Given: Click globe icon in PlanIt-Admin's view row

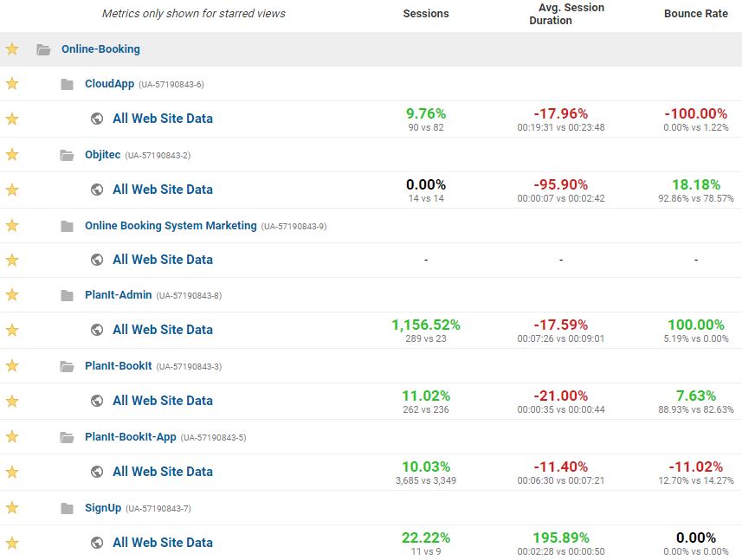Looking at the screenshot, I should pyautogui.click(x=97, y=330).
